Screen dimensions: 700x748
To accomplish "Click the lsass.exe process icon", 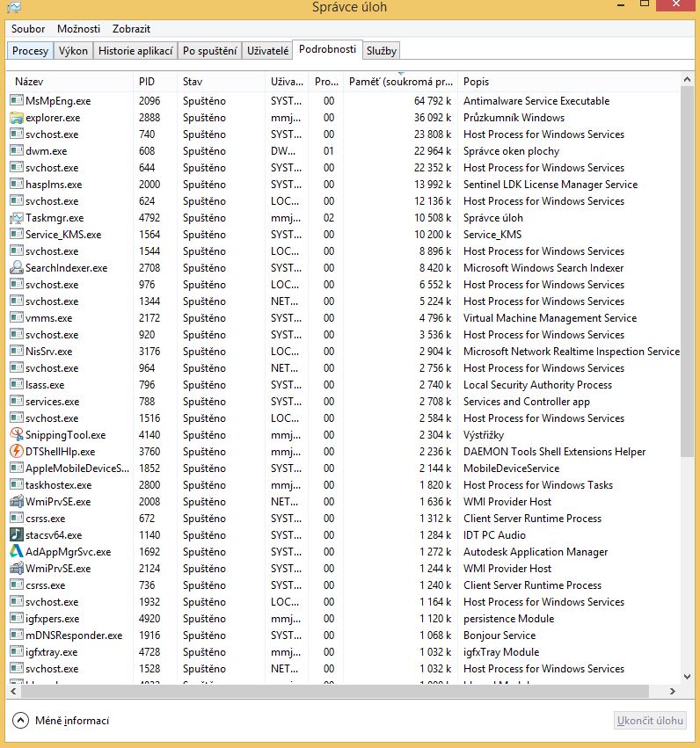I will (x=17, y=384).
